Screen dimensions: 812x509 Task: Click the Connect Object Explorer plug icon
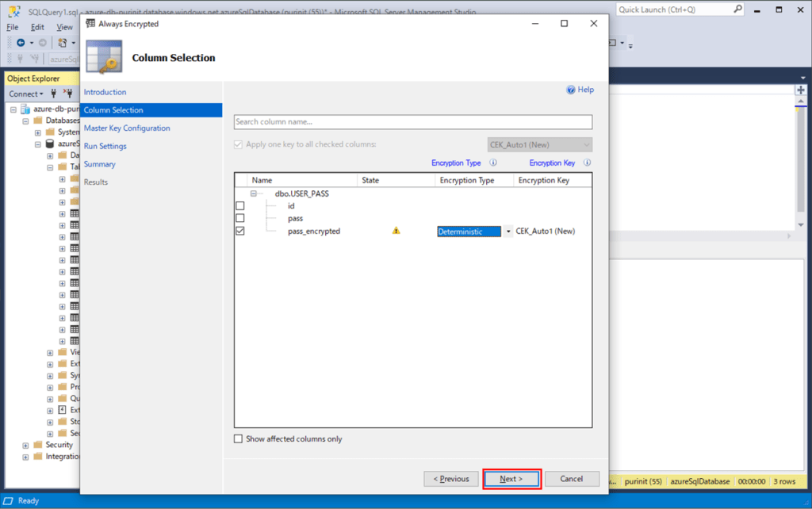coord(53,94)
